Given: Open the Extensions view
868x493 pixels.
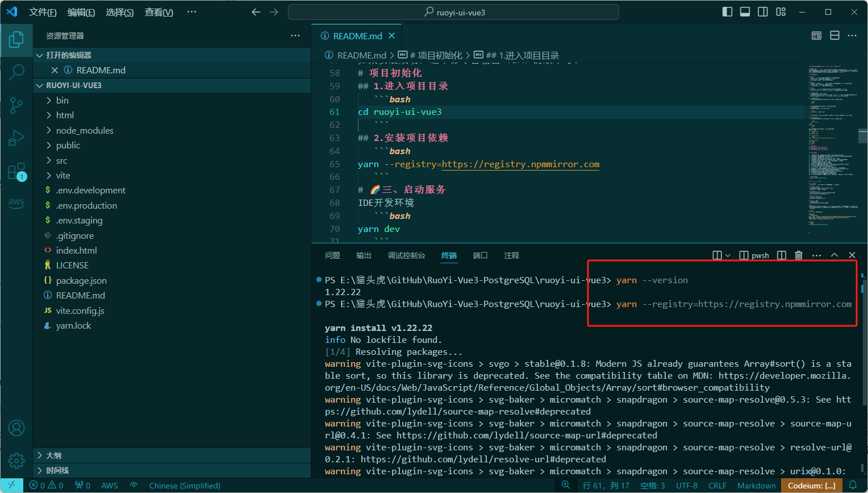Looking at the screenshot, I should point(16,171).
